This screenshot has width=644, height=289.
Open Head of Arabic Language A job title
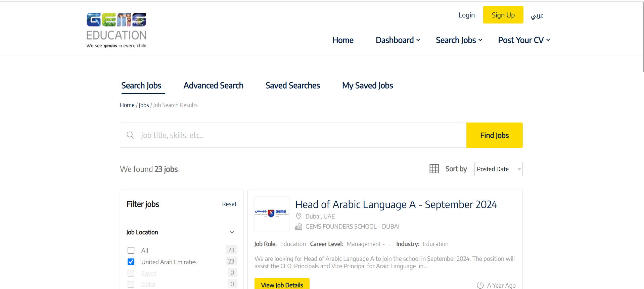[x=396, y=204]
